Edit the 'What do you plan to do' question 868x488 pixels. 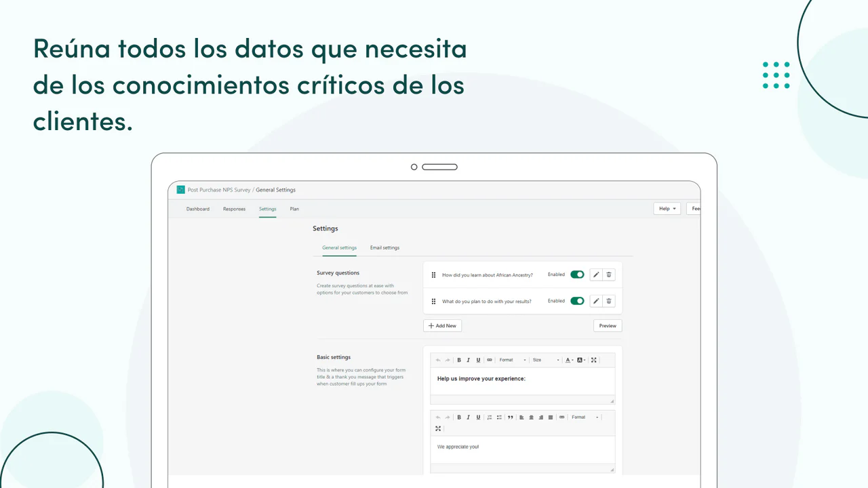[596, 301]
